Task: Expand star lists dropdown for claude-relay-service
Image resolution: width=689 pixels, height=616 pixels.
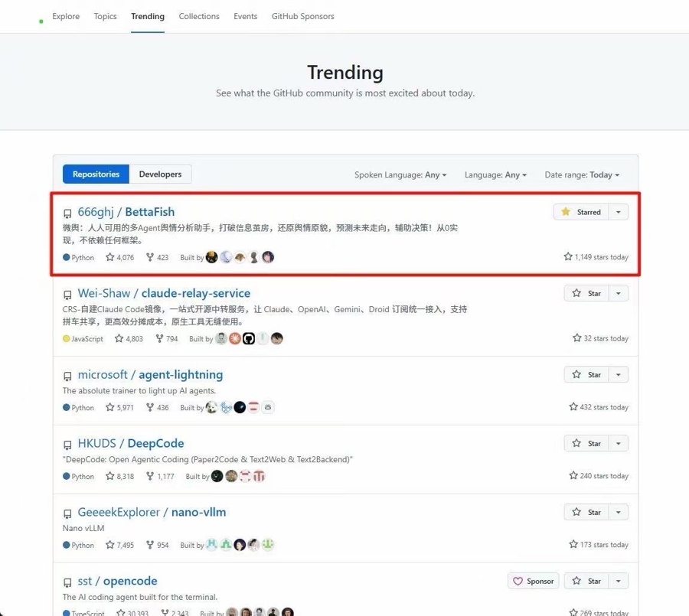Action: pyautogui.click(x=619, y=294)
